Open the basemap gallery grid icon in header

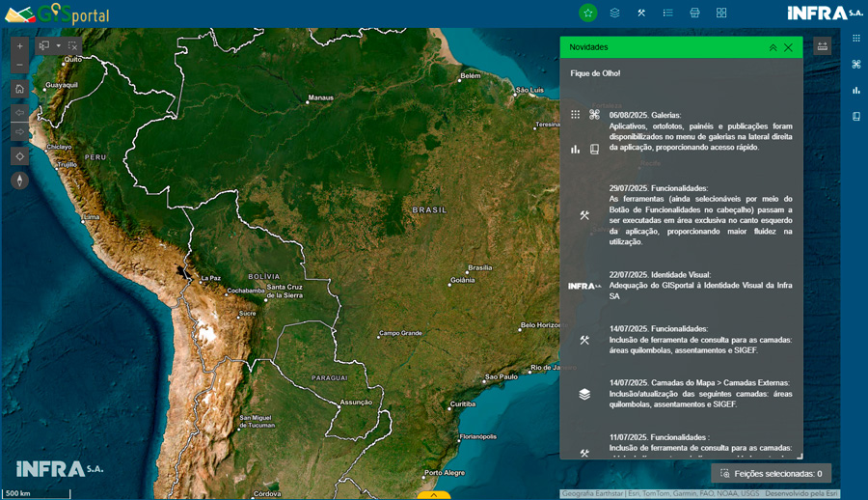(721, 13)
